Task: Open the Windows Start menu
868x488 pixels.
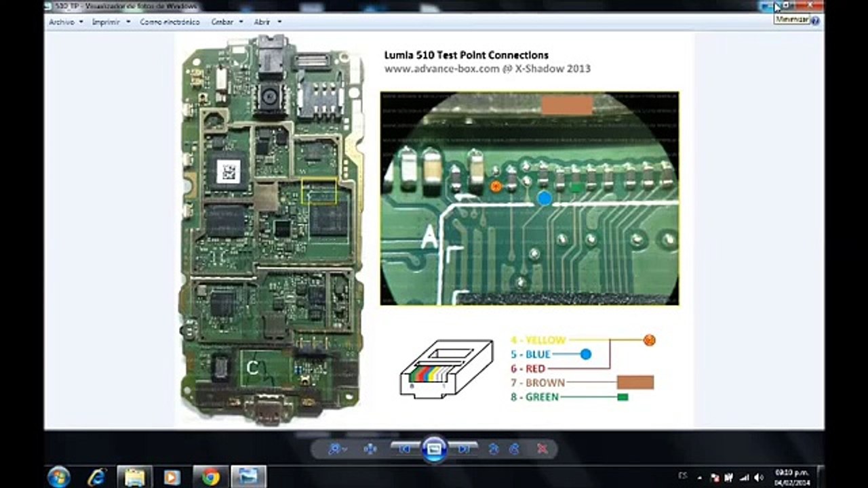Action: coord(59,476)
